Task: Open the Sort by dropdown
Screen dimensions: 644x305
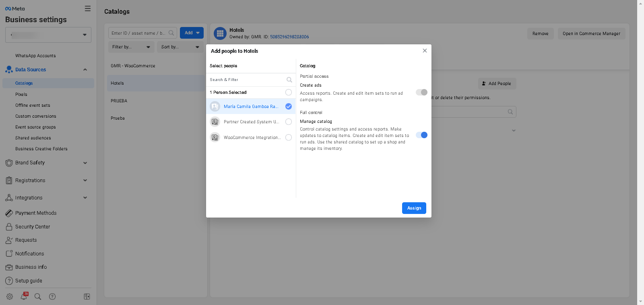Action: [x=180, y=47]
